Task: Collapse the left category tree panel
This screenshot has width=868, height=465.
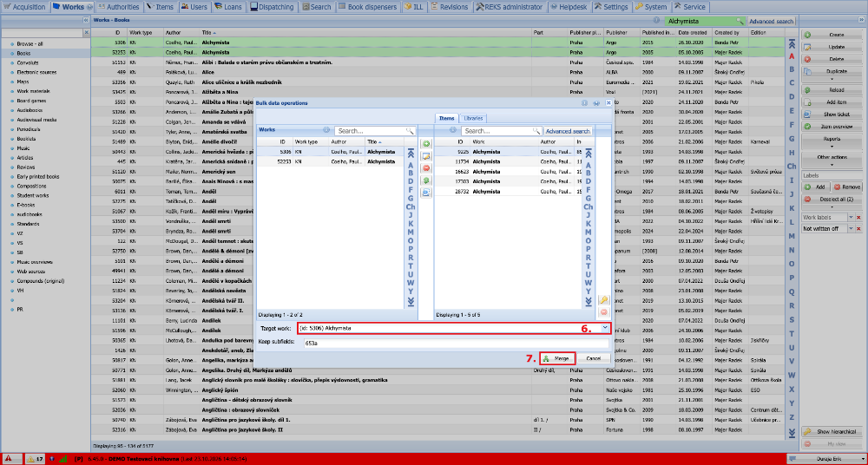Action: pos(86,20)
